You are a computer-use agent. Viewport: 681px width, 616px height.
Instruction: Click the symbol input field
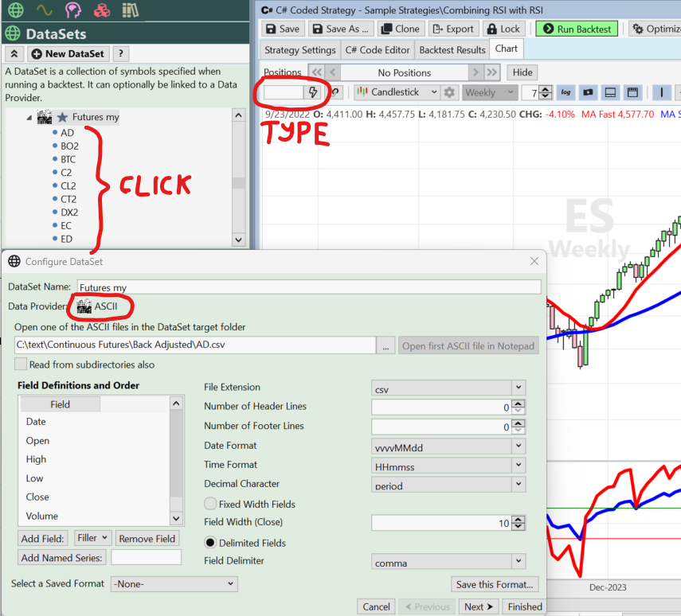click(x=284, y=92)
